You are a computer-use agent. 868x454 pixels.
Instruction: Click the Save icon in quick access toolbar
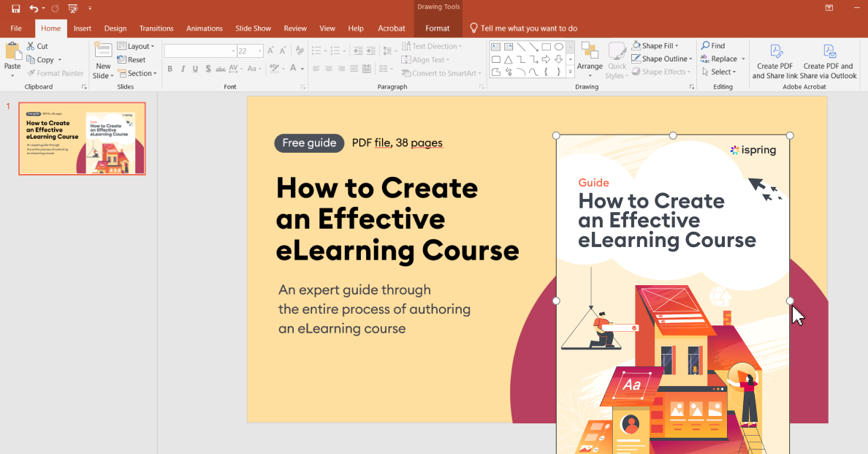(15, 8)
